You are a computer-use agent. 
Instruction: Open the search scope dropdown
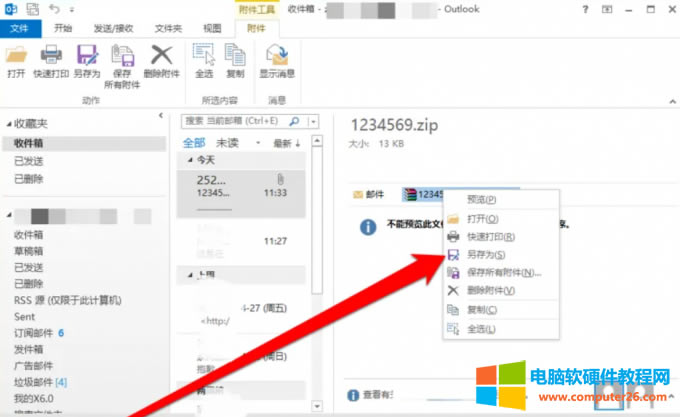pos(313,121)
